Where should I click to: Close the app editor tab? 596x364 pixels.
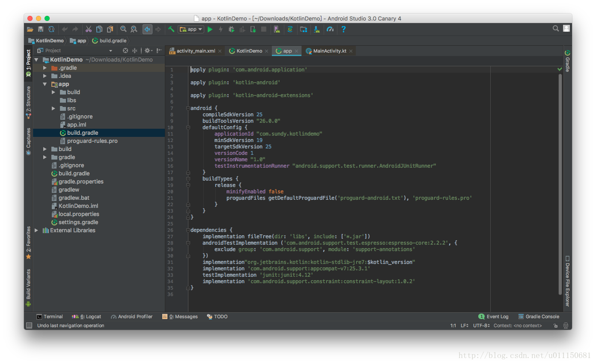click(x=297, y=51)
